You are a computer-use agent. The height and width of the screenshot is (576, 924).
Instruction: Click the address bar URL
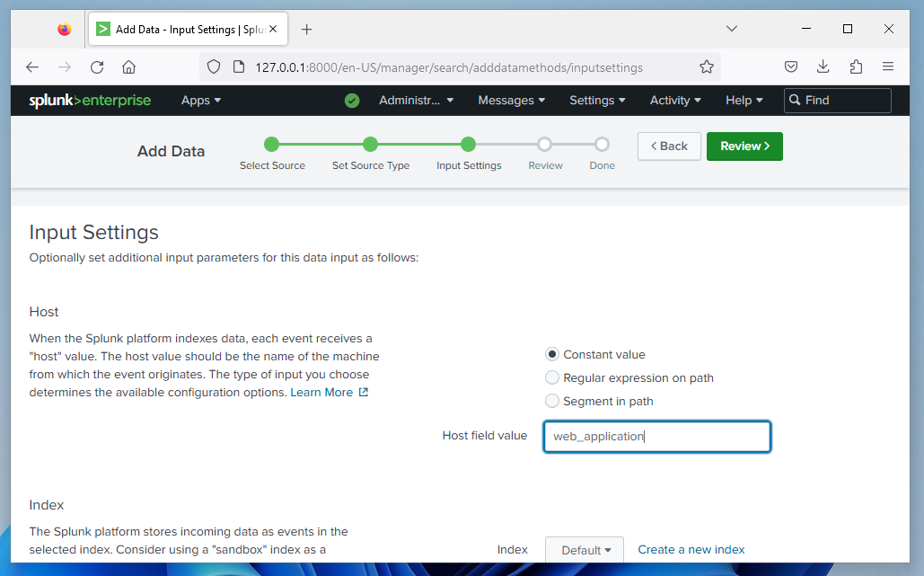tap(448, 67)
